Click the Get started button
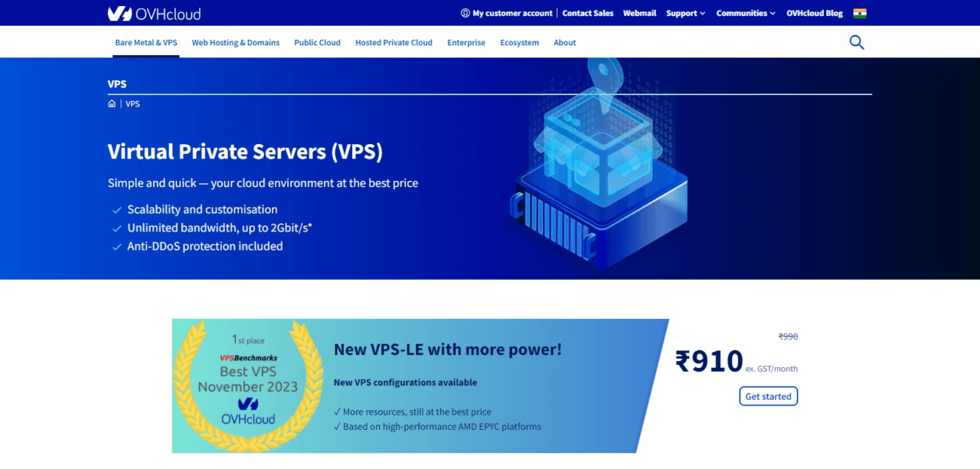Image resolution: width=980 pixels, height=469 pixels. point(769,396)
